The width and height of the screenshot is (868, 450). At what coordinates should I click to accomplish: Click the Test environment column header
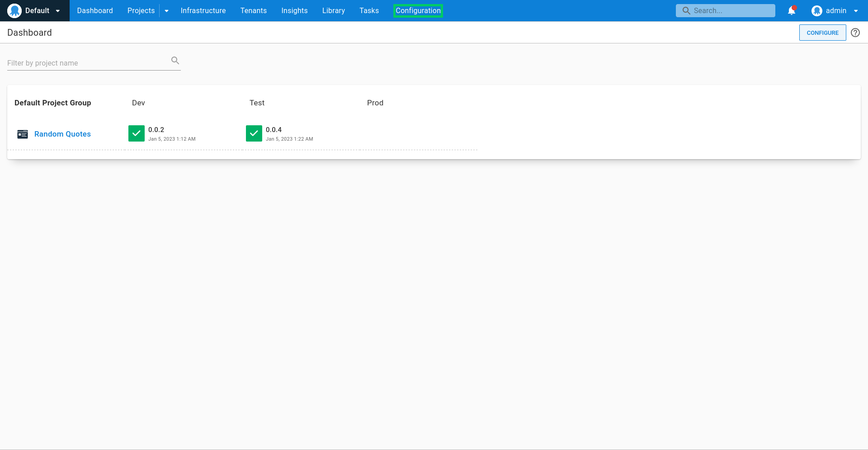click(257, 103)
